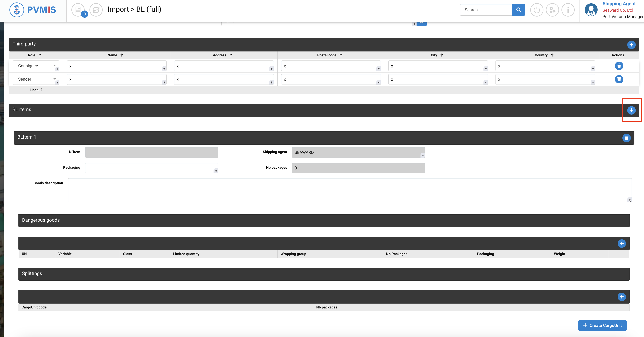Viewport: 644px width, 337px height.
Task: Add a Dangerous goods row
Action: click(x=621, y=244)
